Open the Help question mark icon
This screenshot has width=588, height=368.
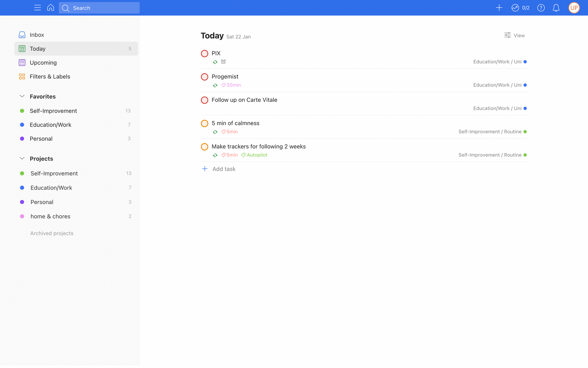[541, 8]
